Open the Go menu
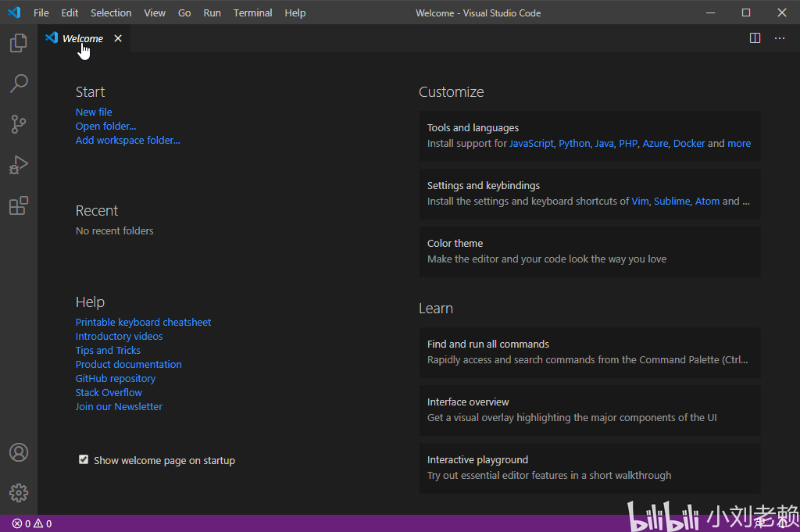 click(x=184, y=12)
